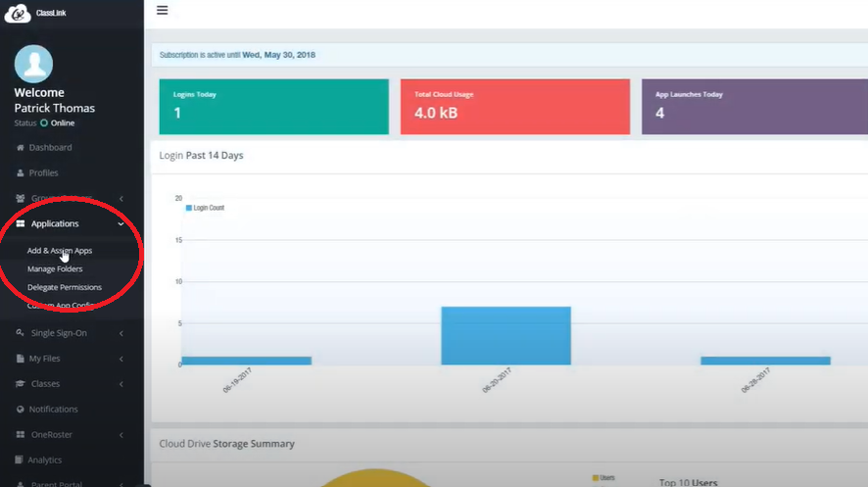Click the Groups people icon
The image size is (868, 487).
[x=21, y=198]
